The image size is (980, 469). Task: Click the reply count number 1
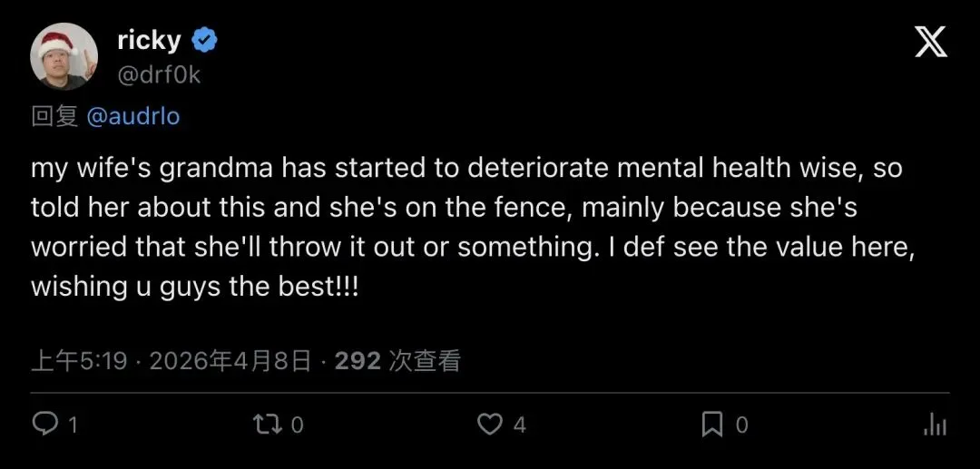73,425
